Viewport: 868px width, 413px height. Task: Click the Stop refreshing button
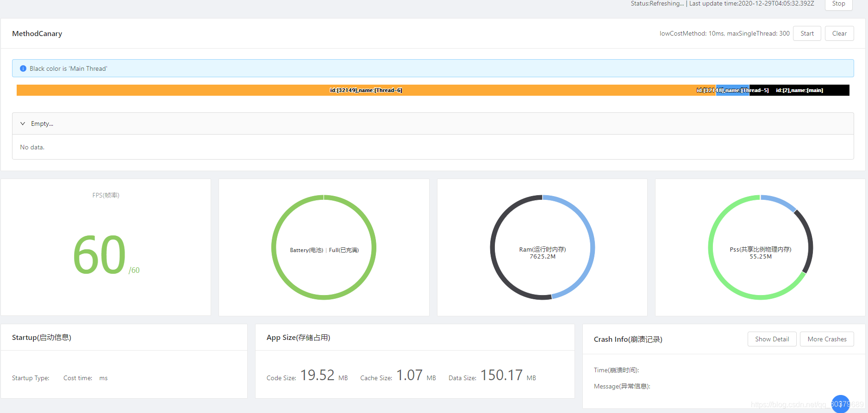coord(838,4)
